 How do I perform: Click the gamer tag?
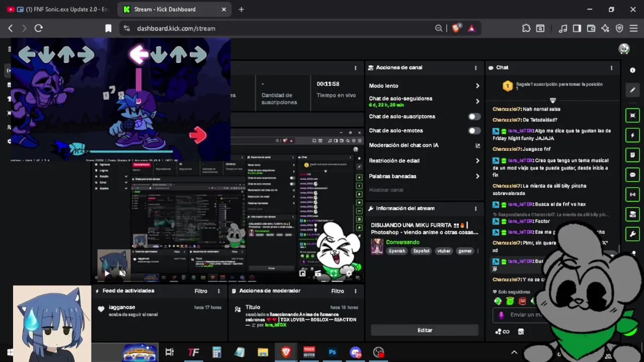(465, 251)
